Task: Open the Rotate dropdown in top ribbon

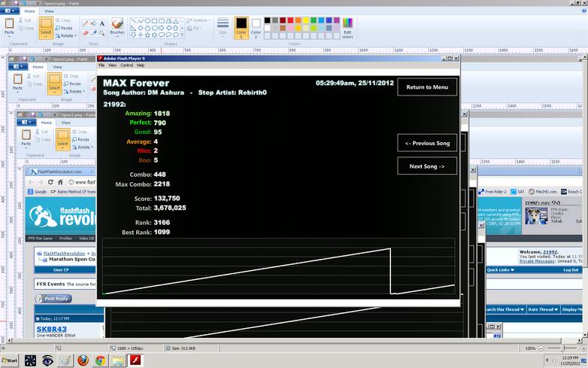Action: [66, 35]
